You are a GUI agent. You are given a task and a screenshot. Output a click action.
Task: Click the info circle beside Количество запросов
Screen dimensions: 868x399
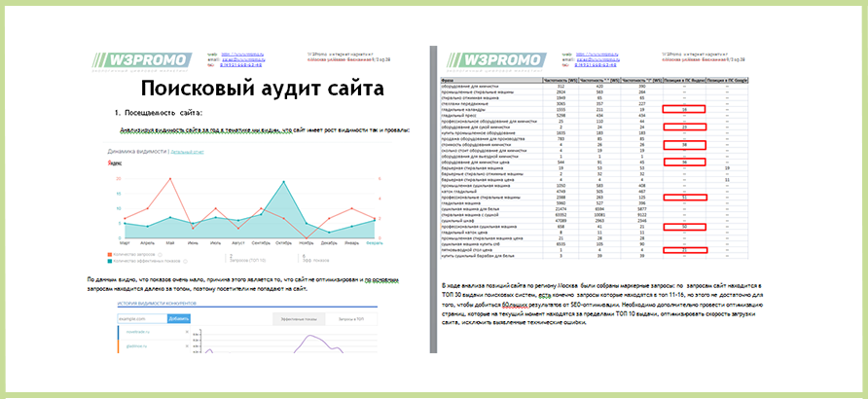(x=160, y=255)
